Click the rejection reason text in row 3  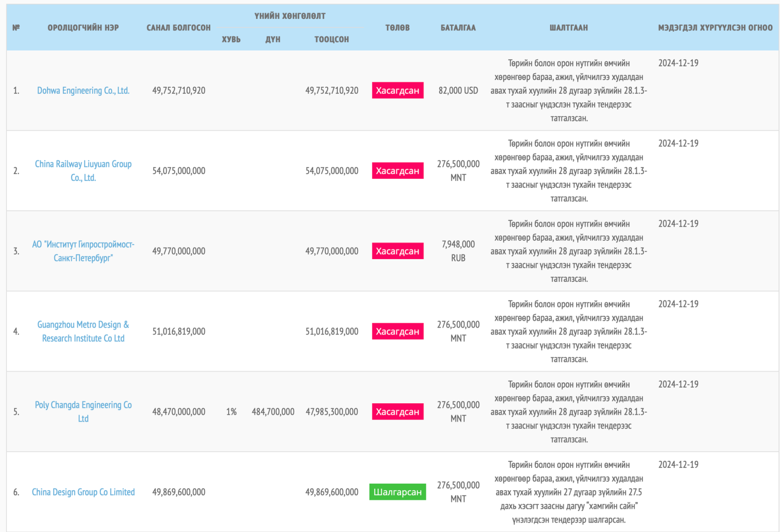click(569, 251)
